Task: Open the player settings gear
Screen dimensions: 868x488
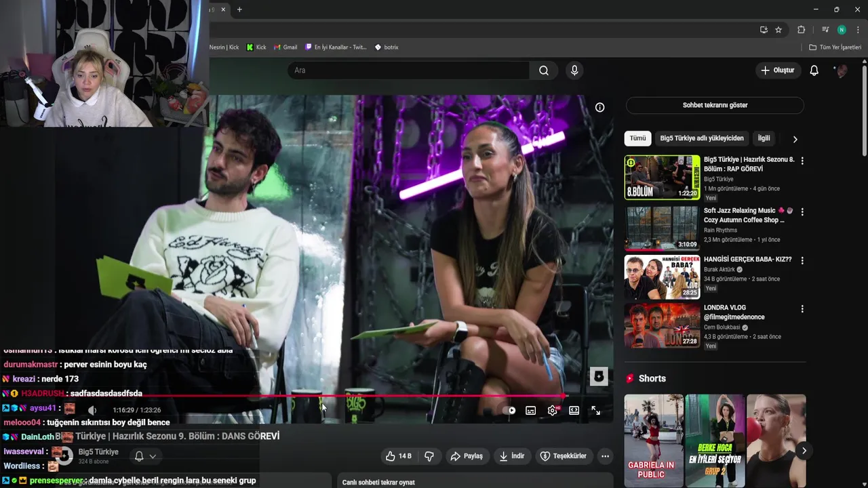Action: click(553, 410)
